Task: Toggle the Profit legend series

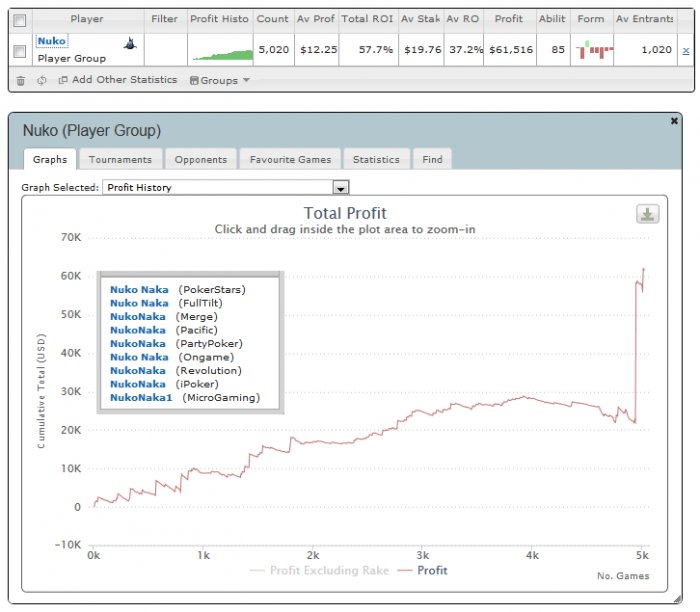Action: [x=422, y=570]
